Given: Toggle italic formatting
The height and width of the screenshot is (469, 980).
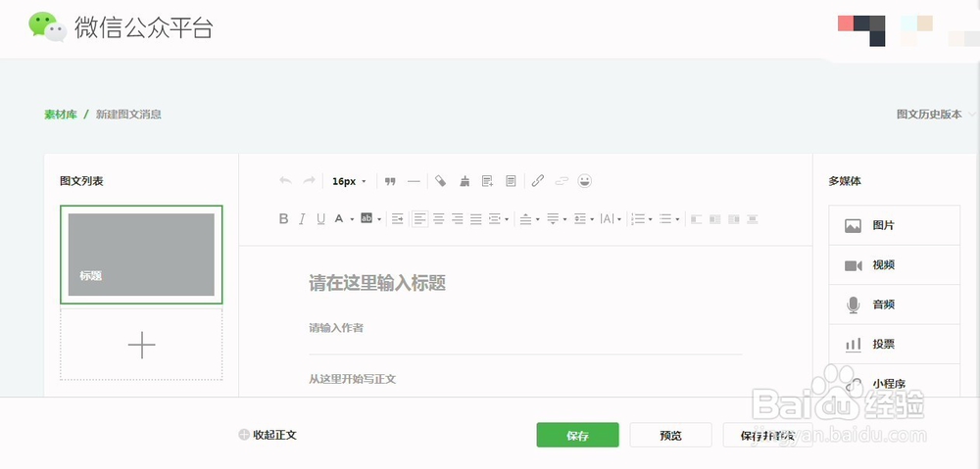Looking at the screenshot, I should tap(302, 219).
